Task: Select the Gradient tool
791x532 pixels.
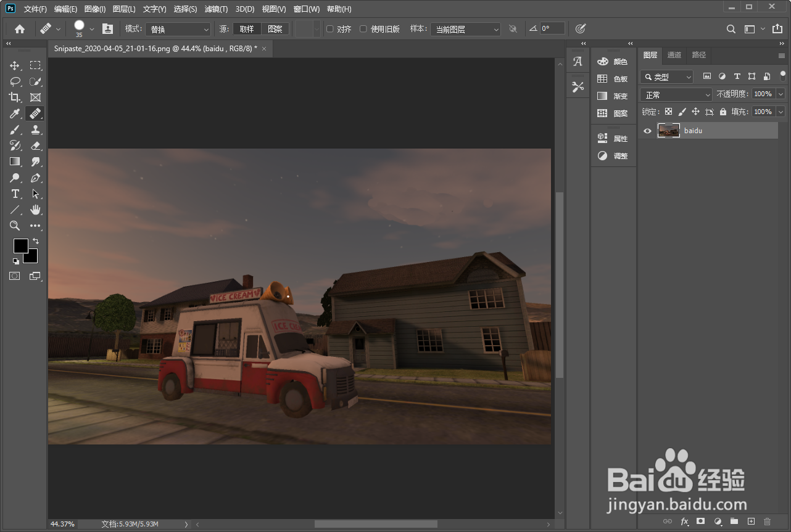Action: [15, 162]
